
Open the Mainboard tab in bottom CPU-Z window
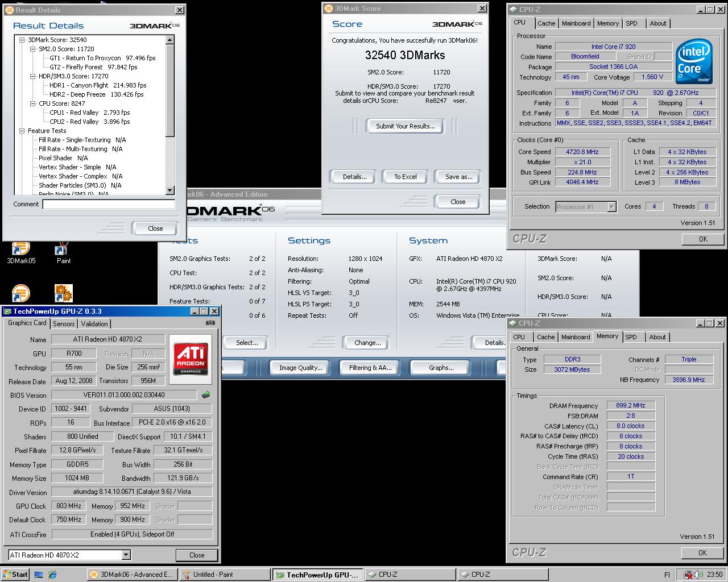pos(576,337)
